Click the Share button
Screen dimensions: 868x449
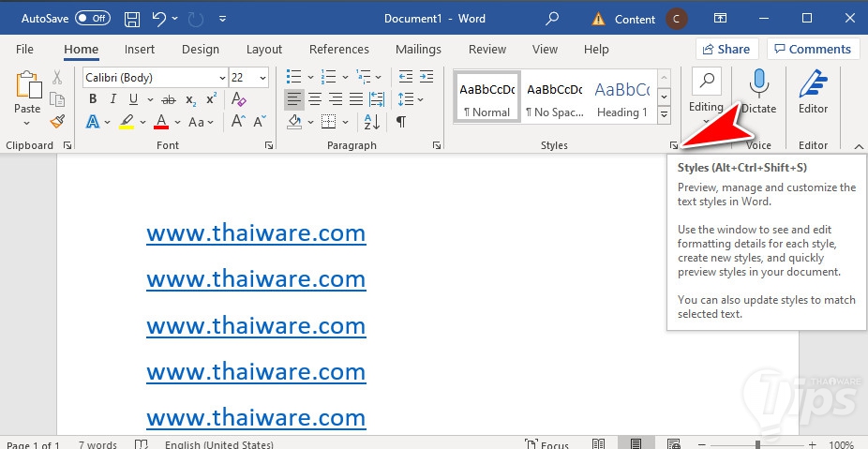coord(726,50)
